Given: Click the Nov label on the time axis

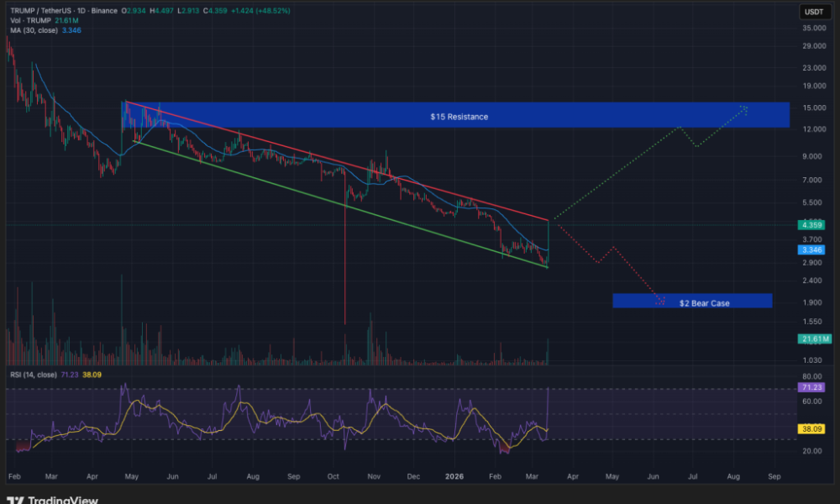Looking at the screenshot, I should point(372,475).
